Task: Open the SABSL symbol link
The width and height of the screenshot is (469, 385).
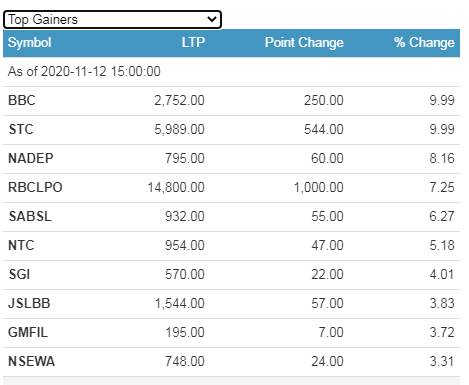Action: point(30,216)
